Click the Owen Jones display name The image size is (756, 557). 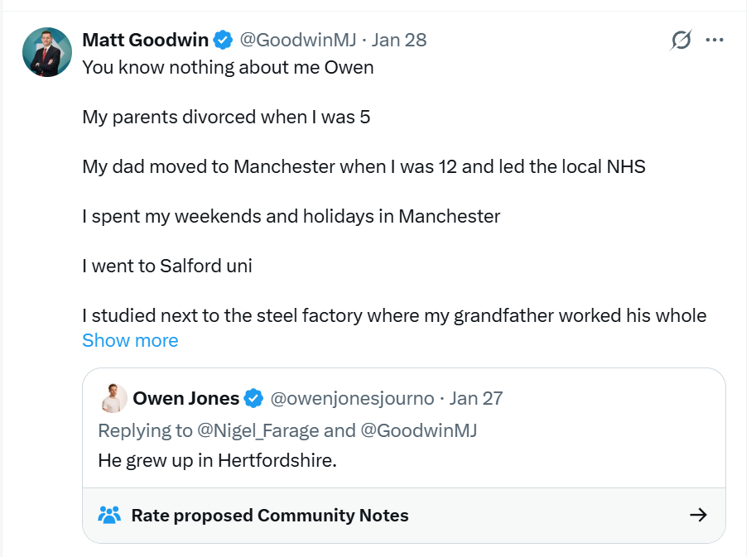(x=185, y=398)
